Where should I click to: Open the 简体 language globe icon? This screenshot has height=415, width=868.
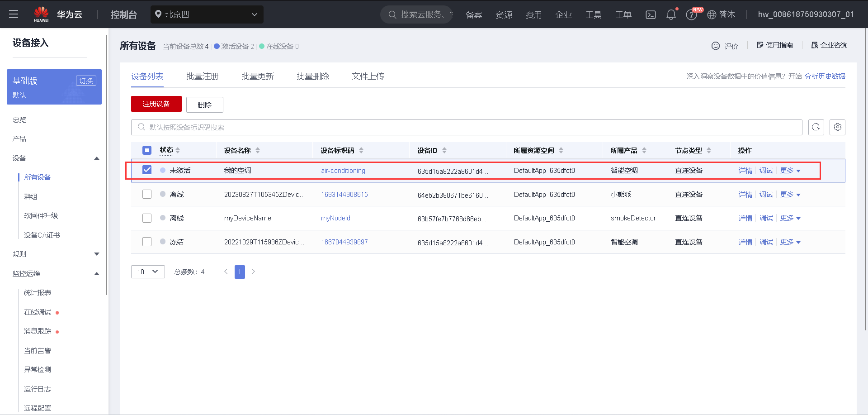711,14
